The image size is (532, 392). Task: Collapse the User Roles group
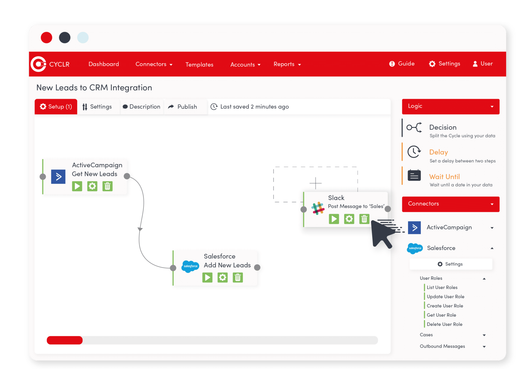484,279
